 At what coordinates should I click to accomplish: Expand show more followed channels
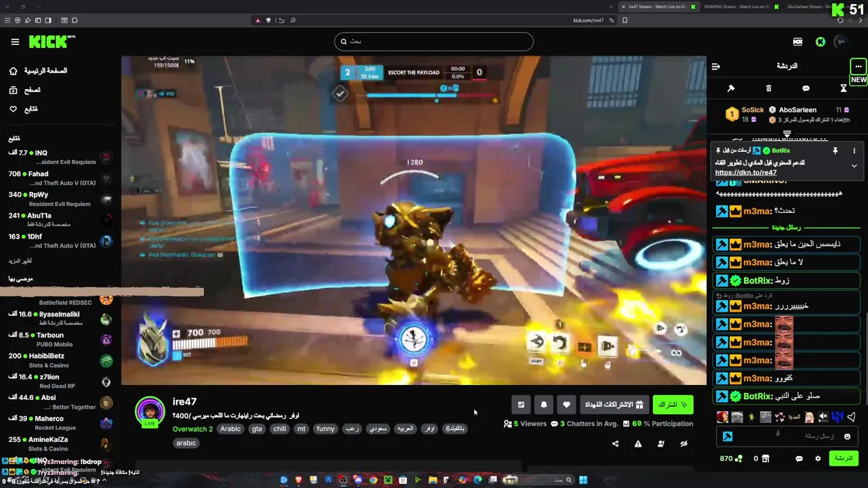20,261
